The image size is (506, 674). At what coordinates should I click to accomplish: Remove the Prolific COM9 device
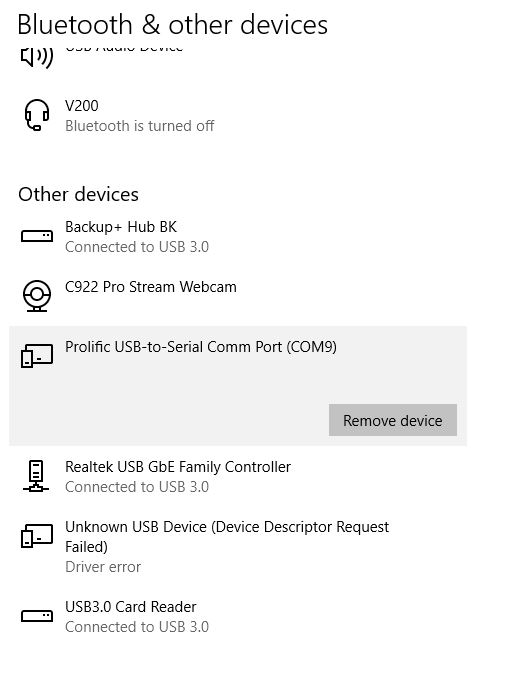393,420
